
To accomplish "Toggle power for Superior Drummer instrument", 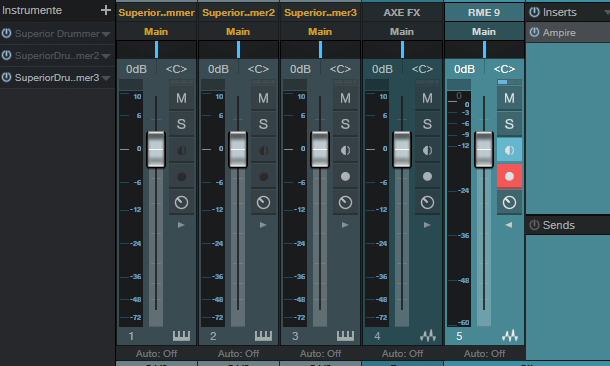I will click(6, 33).
